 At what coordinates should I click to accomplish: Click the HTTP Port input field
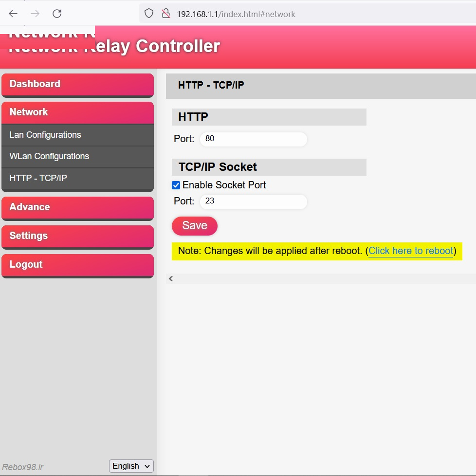pyautogui.click(x=253, y=139)
